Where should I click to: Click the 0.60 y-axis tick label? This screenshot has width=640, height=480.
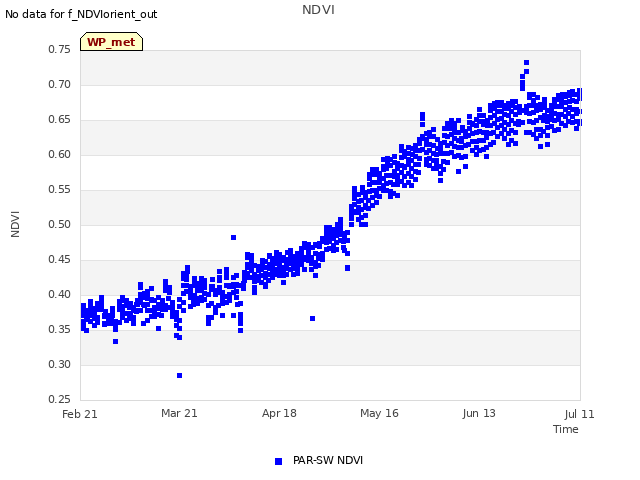click(59, 154)
